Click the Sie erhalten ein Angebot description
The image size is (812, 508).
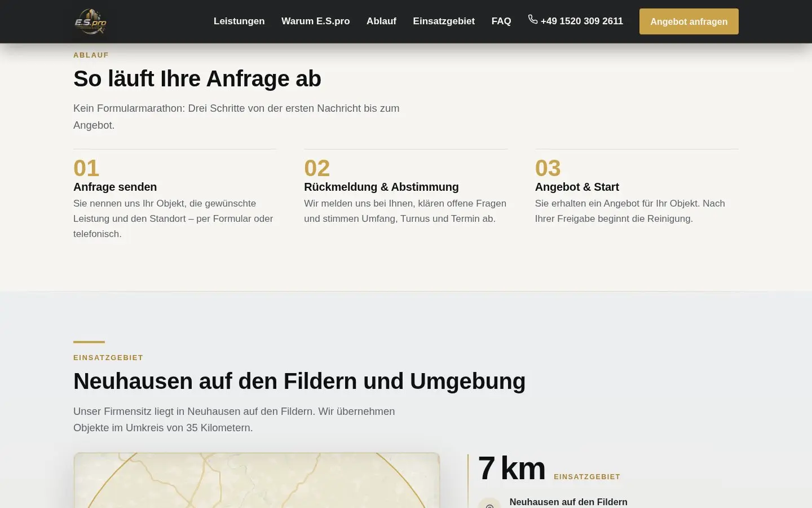[630, 211]
